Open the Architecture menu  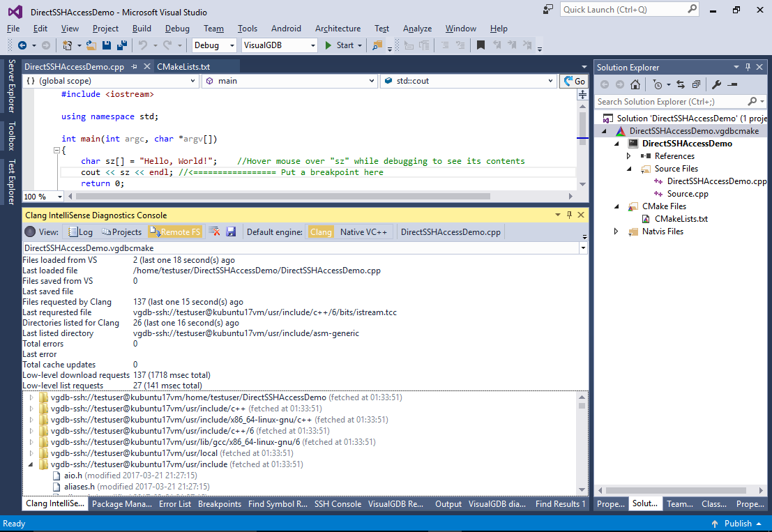pyautogui.click(x=338, y=29)
